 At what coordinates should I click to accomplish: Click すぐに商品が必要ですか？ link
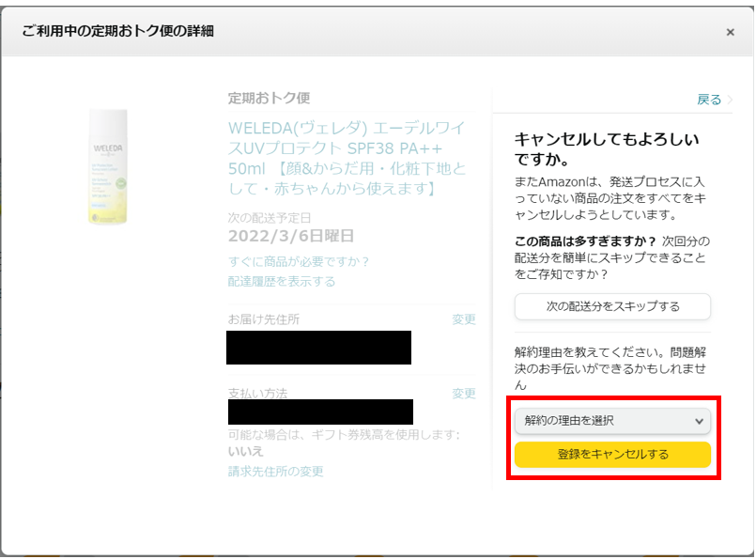pos(299,261)
